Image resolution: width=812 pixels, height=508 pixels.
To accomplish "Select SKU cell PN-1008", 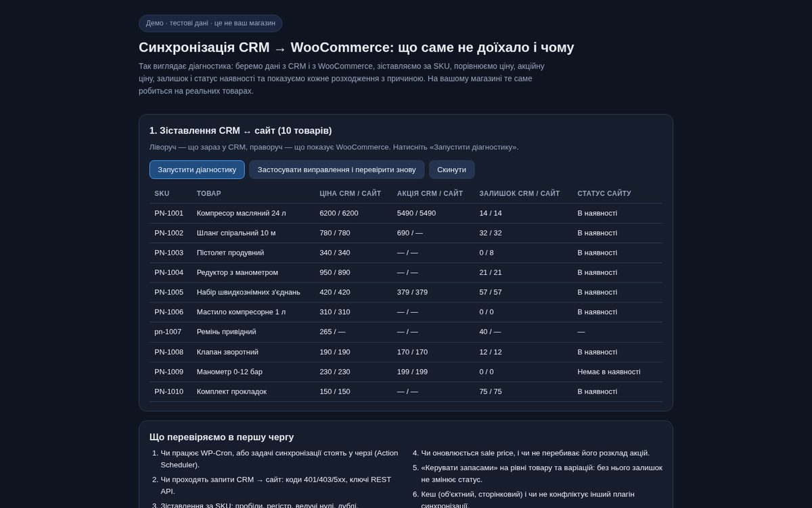I will pyautogui.click(x=168, y=352).
